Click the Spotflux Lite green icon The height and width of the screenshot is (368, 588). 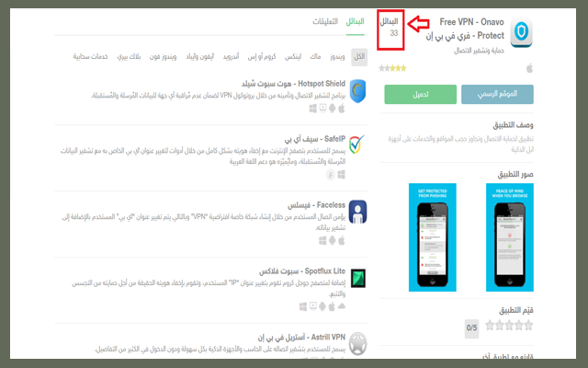click(x=358, y=278)
